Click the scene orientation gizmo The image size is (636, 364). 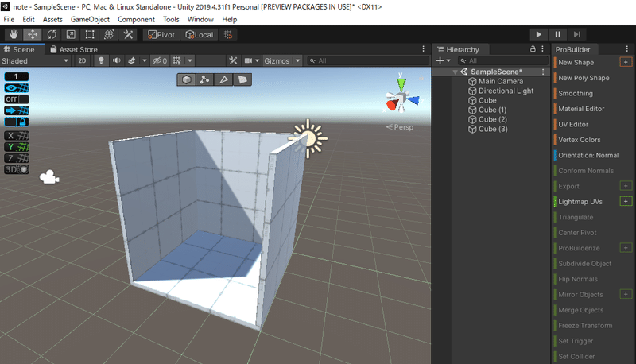401,97
